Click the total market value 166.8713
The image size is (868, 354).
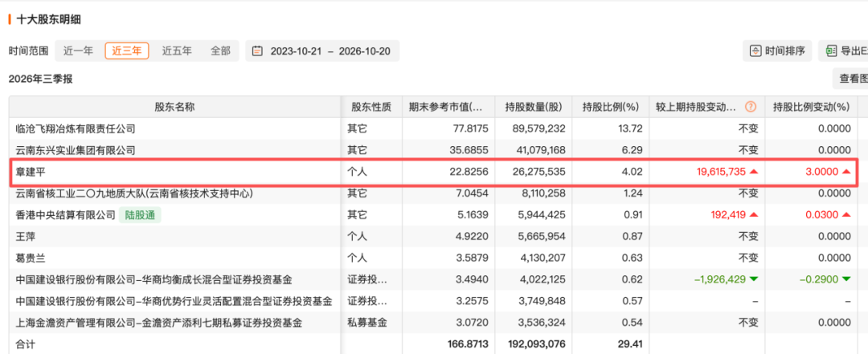pos(469,344)
